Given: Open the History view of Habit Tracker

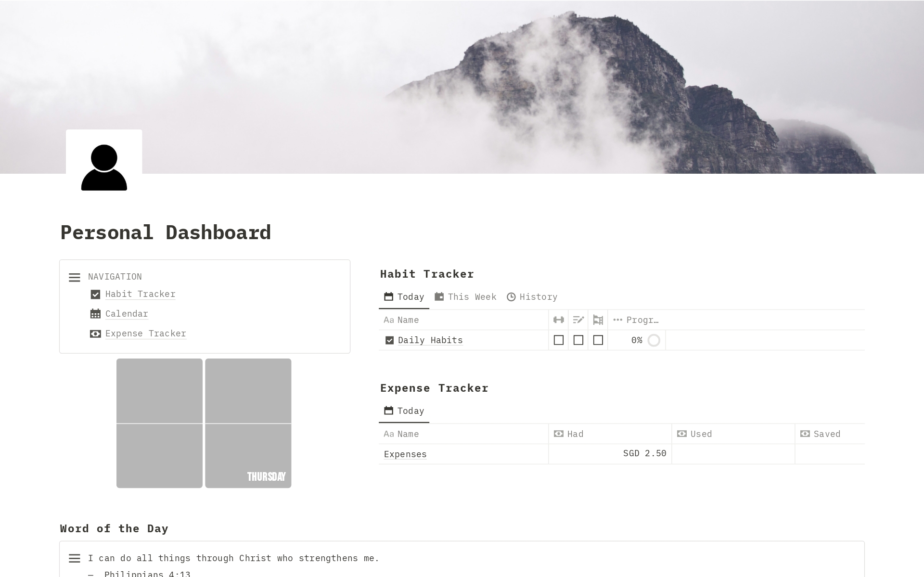Looking at the screenshot, I should pyautogui.click(x=532, y=297).
